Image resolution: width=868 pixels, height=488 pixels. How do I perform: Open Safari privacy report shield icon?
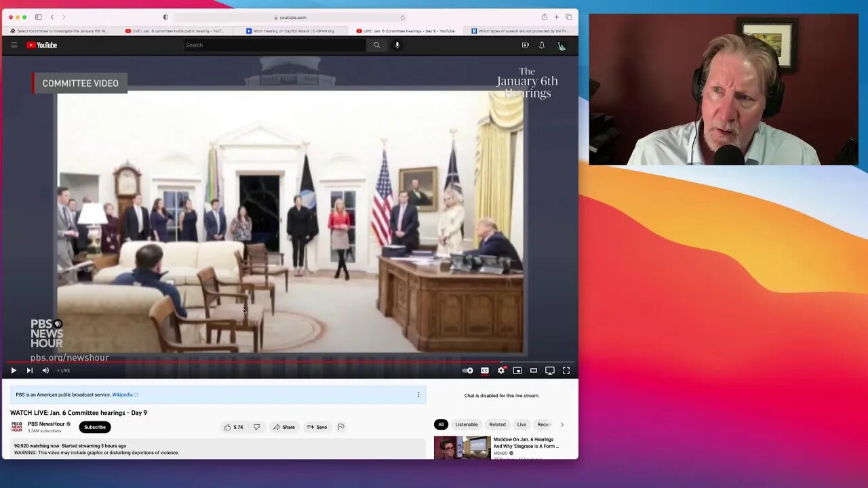[165, 17]
